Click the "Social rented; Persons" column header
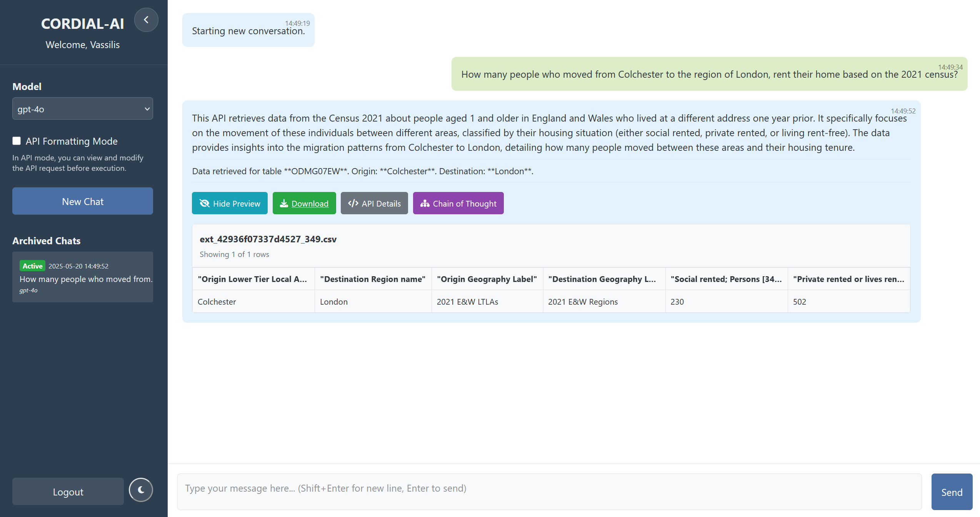The image size is (980, 517). coord(726,279)
